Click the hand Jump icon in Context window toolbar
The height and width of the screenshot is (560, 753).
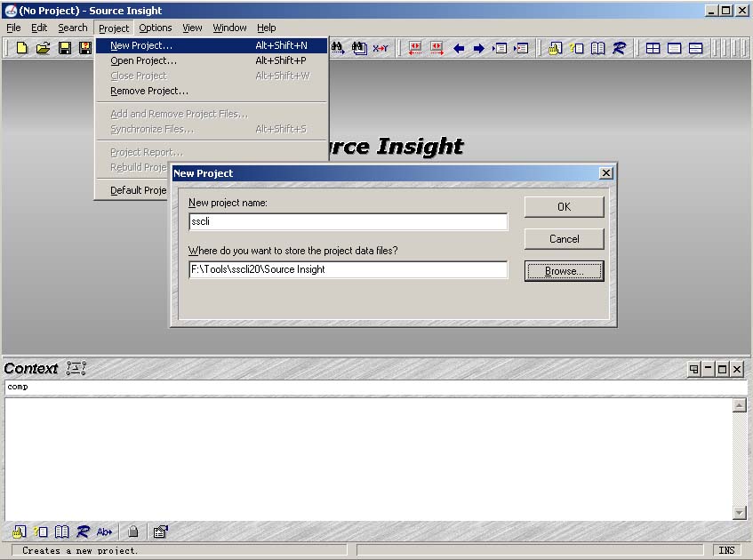tap(20, 532)
